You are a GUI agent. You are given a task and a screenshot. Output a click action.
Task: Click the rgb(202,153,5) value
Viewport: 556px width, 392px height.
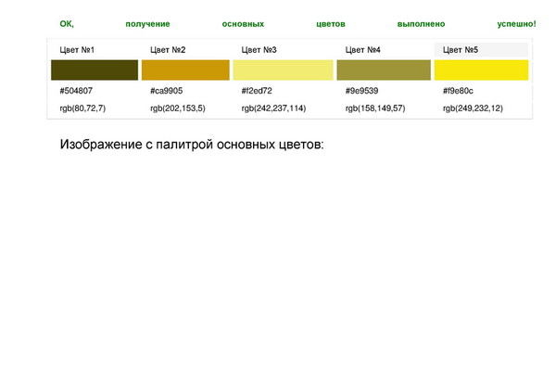click(178, 108)
